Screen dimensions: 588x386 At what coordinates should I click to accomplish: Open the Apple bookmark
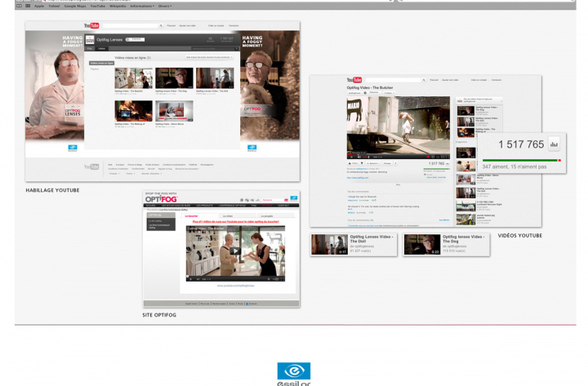(x=39, y=6)
